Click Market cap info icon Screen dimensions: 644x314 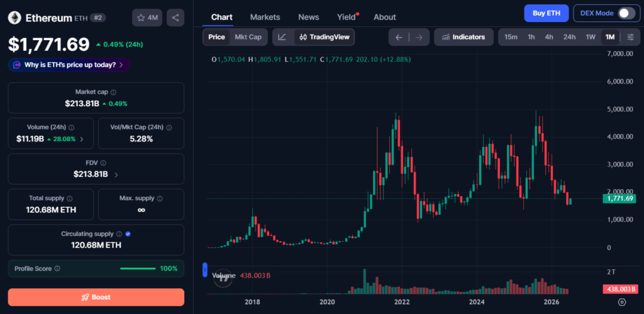(114, 92)
